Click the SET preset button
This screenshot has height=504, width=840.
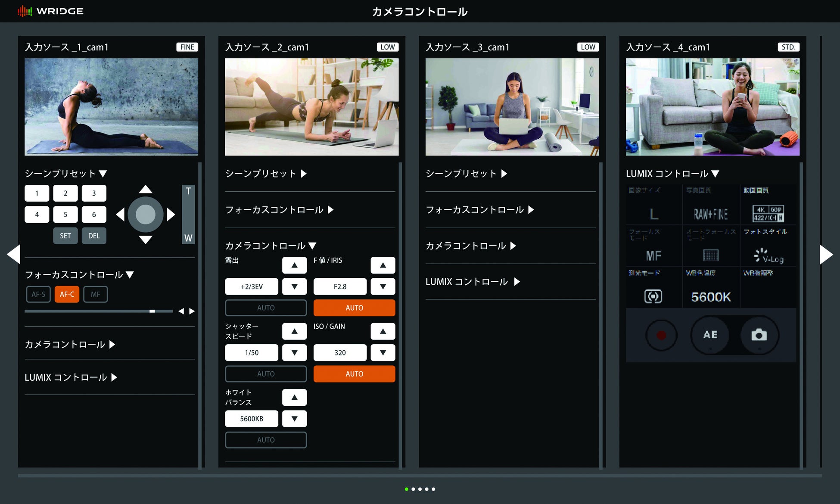point(65,236)
